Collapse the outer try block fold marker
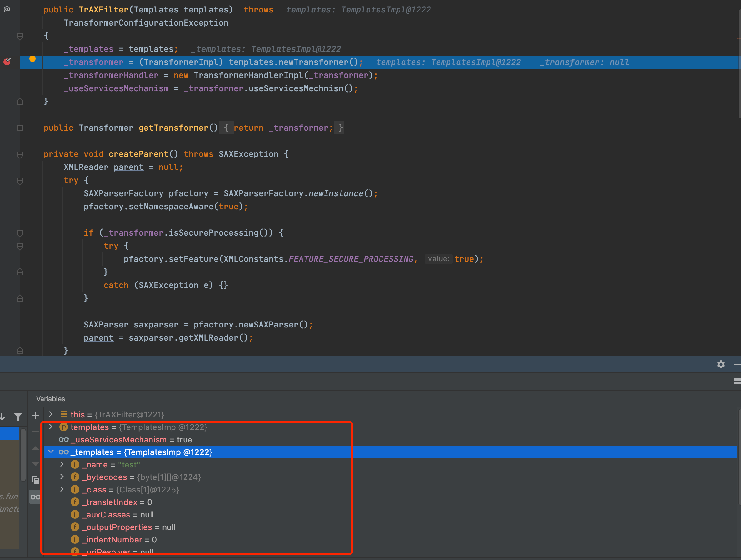The image size is (741, 560). pyautogui.click(x=20, y=181)
